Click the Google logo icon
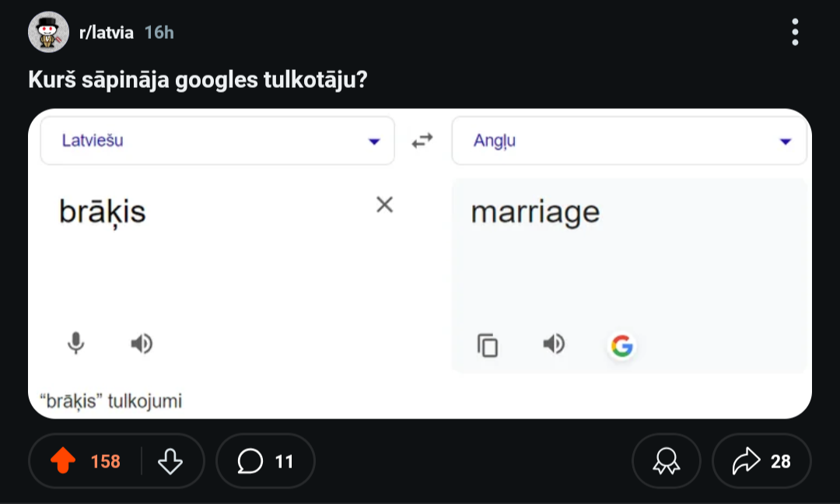The height and width of the screenshot is (504, 840). [x=621, y=345]
